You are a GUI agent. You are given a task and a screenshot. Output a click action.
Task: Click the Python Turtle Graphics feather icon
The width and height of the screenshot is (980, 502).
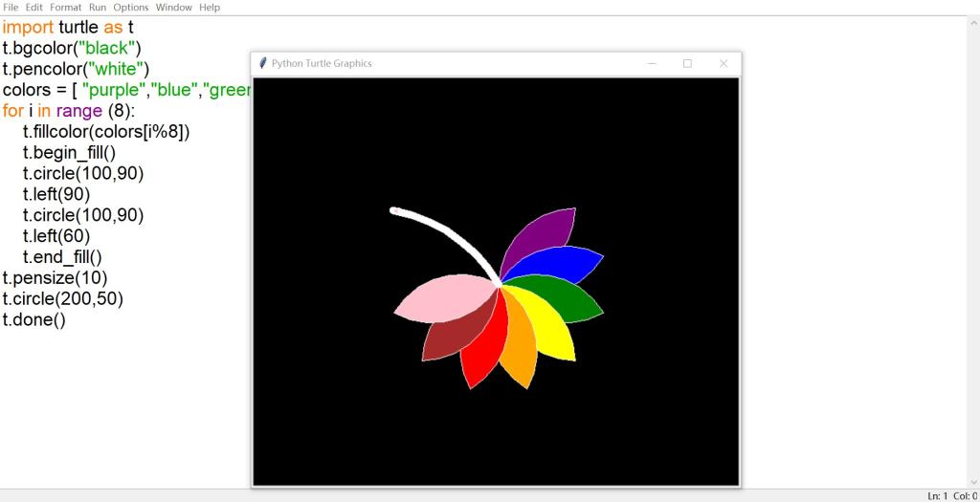point(263,63)
